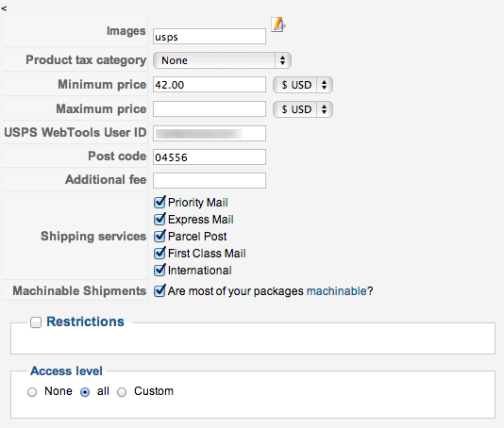Viewport: 504px width, 428px height.
Task: Uncheck the Express Mail checkbox
Action: point(160,220)
